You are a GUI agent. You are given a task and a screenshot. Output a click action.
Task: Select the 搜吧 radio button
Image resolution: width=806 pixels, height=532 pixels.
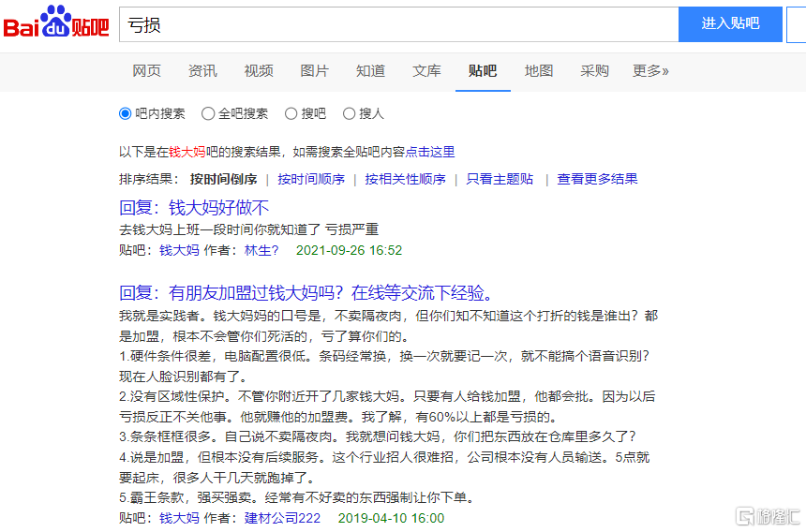click(291, 113)
